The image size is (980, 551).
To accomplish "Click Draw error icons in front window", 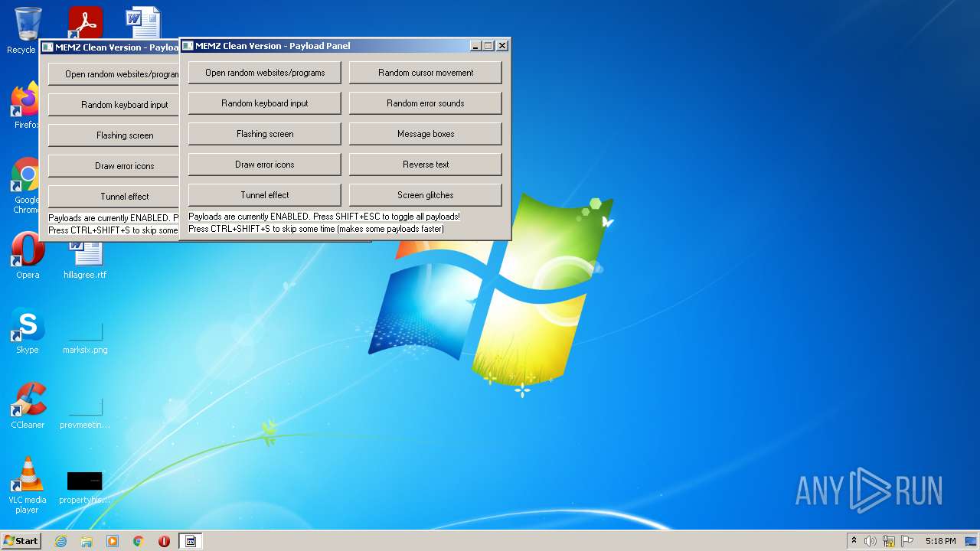I will pyautogui.click(x=265, y=165).
